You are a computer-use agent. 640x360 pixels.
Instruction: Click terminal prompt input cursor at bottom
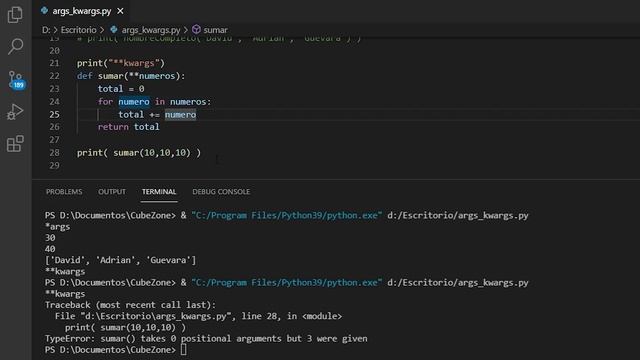184,350
